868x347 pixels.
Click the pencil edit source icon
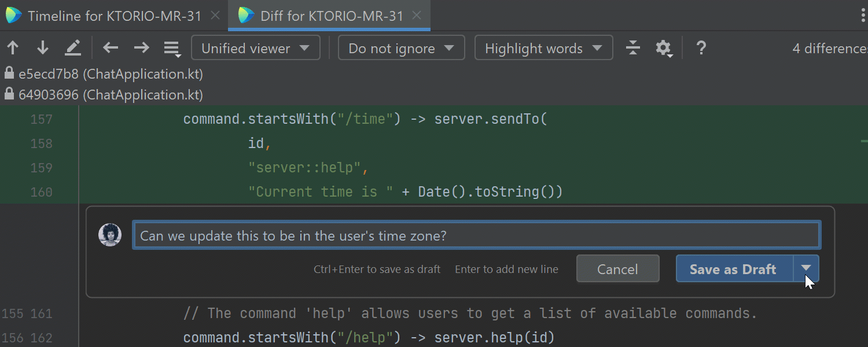click(x=73, y=48)
